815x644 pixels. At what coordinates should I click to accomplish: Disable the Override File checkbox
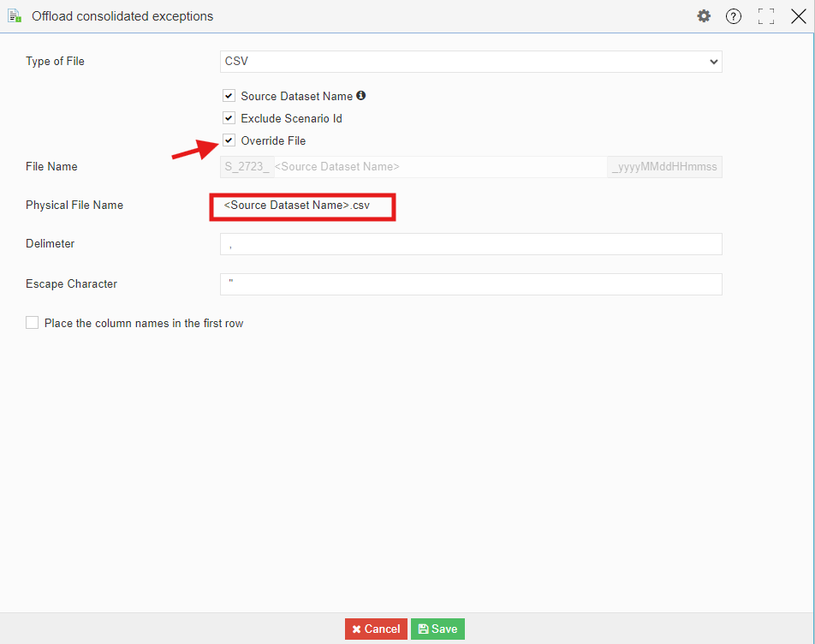[x=229, y=140]
